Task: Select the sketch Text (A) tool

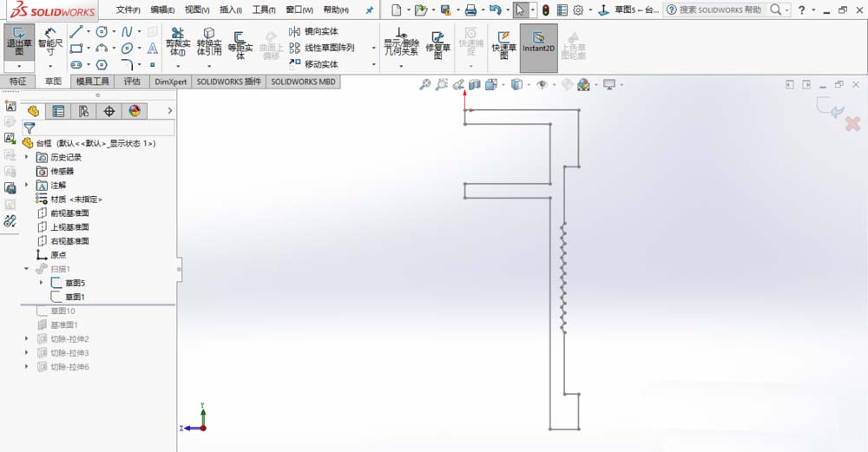Action: (x=152, y=49)
